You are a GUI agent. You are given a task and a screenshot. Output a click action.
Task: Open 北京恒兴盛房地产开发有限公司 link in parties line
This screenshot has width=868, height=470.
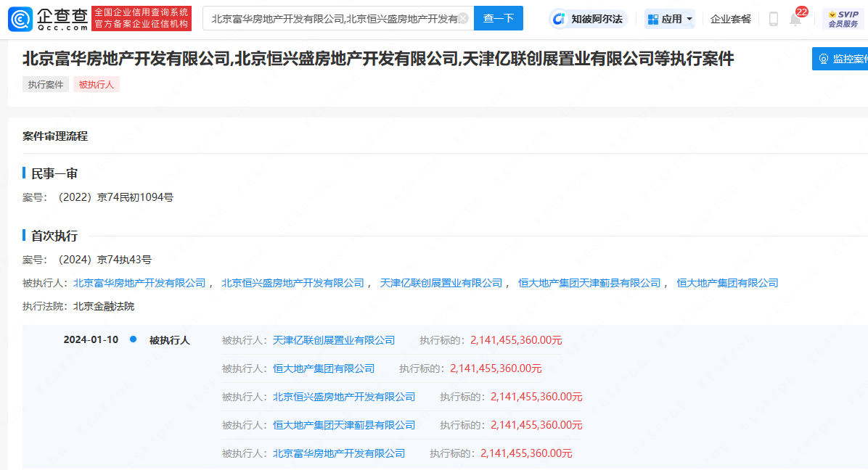pos(292,283)
